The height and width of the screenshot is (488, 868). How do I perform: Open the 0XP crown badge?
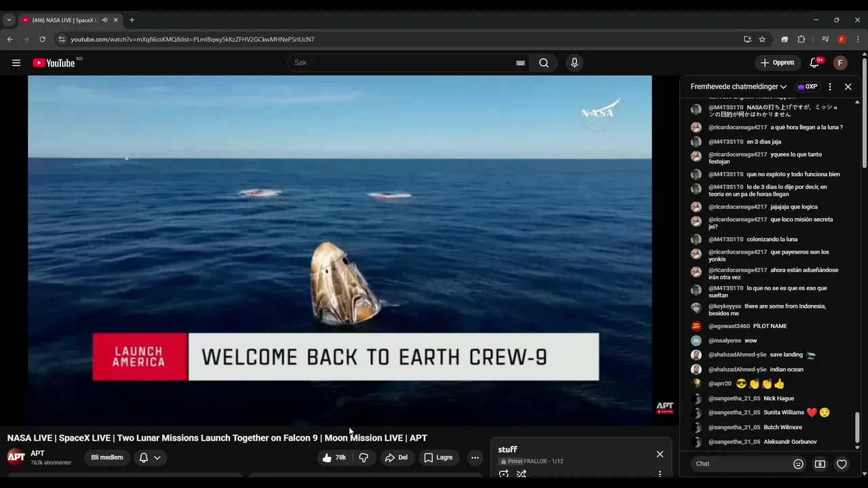point(807,87)
